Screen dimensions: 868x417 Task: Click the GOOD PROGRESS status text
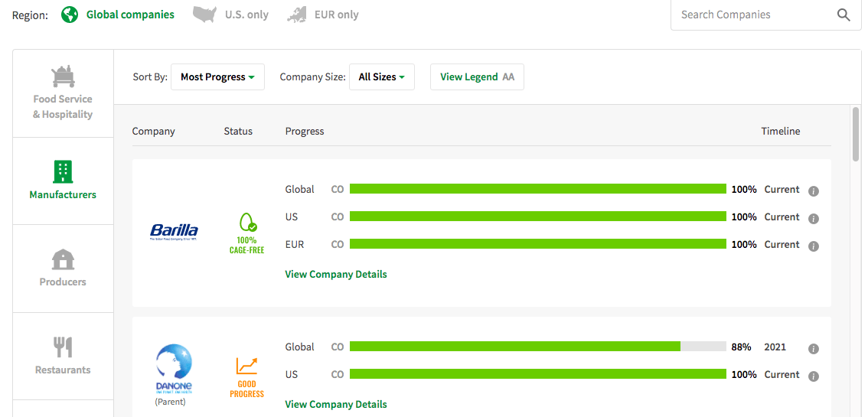pyautogui.click(x=247, y=389)
